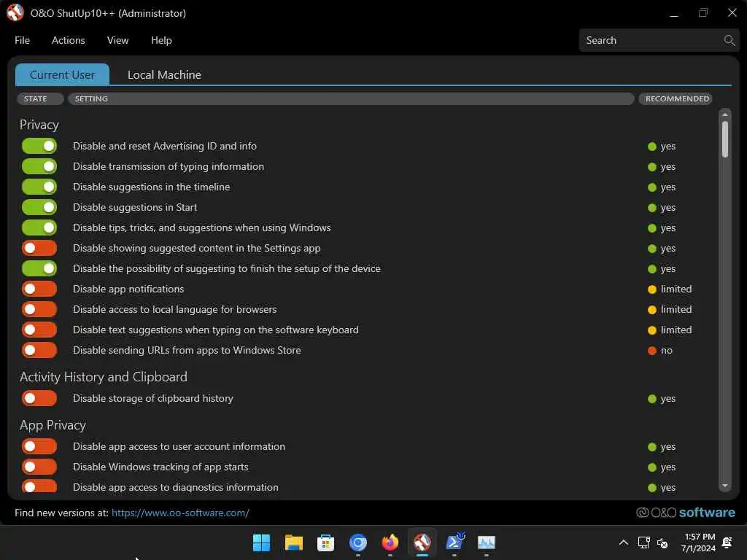Screen dimensions: 747x560
Task: Open the View menu
Action: coord(117,41)
